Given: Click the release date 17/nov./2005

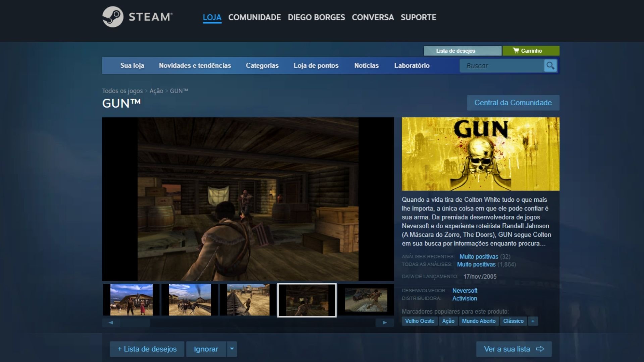Looking at the screenshot, I should click(x=480, y=277).
